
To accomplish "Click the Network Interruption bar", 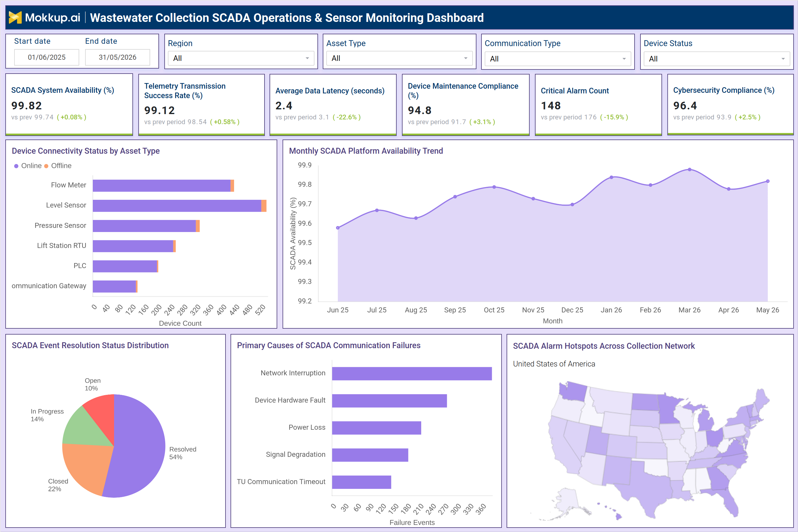I will [x=412, y=374].
